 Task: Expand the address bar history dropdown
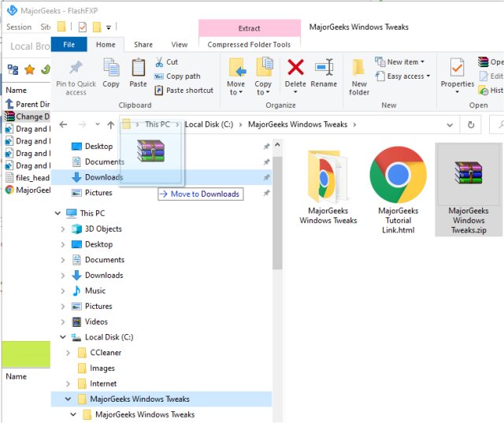(450, 124)
